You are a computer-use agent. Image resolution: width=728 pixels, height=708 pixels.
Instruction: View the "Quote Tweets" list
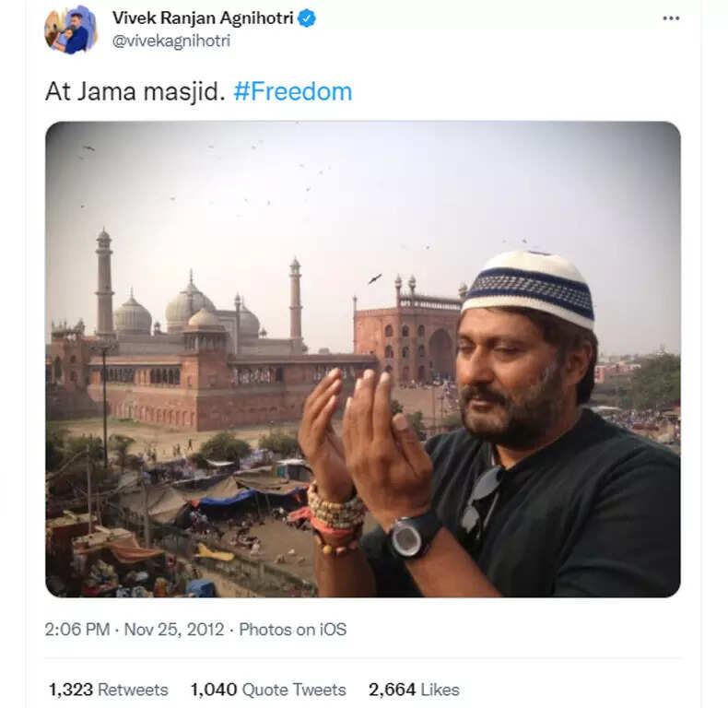click(294, 690)
